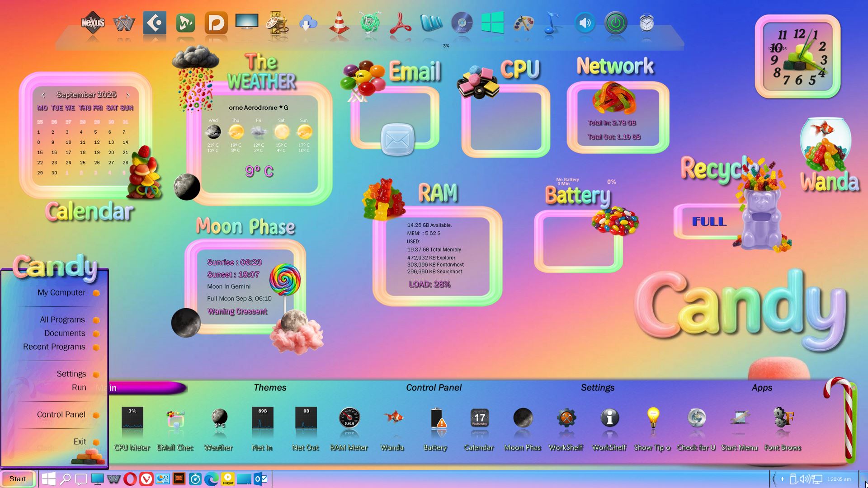Open the RAM Meter shelf icon
The height and width of the screenshot is (488, 868).
(x=349, y=418)
